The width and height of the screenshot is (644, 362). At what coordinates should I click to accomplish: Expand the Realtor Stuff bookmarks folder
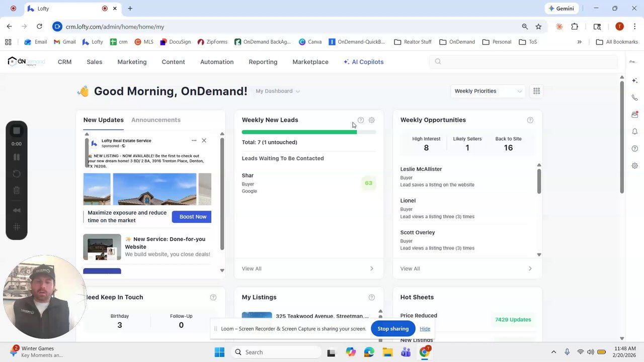tap(413, 42)
